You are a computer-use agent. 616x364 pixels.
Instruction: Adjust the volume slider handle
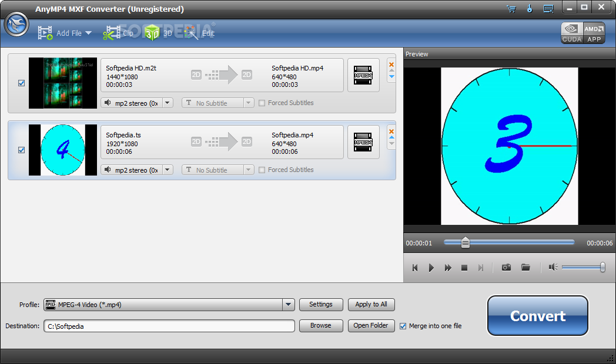click(x=602, y=267)
